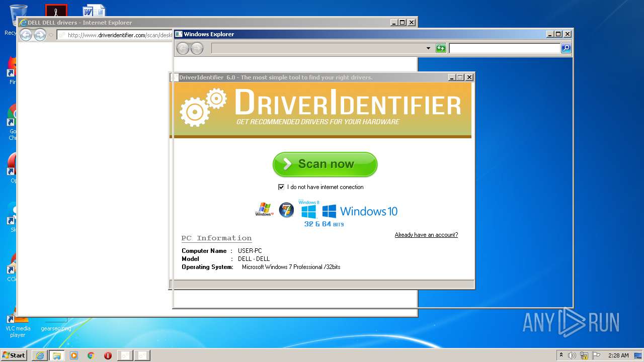This screenshot has width=644, height=362.
Task: Open the "Already have an account?" link
Action: click(x=426, y=235)
